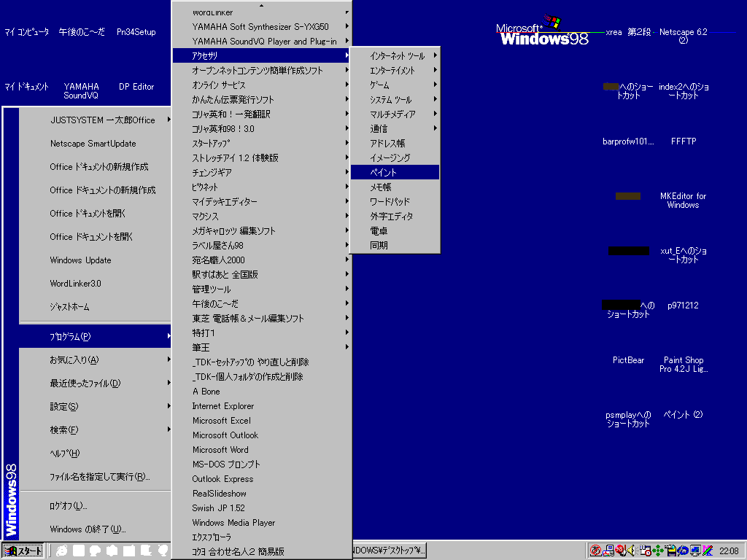Image resolution: width=747 pixels, height=560 pixels.
Task: Click the blue m tray icon
Action: pyautogui.click(x=683, y=551)
